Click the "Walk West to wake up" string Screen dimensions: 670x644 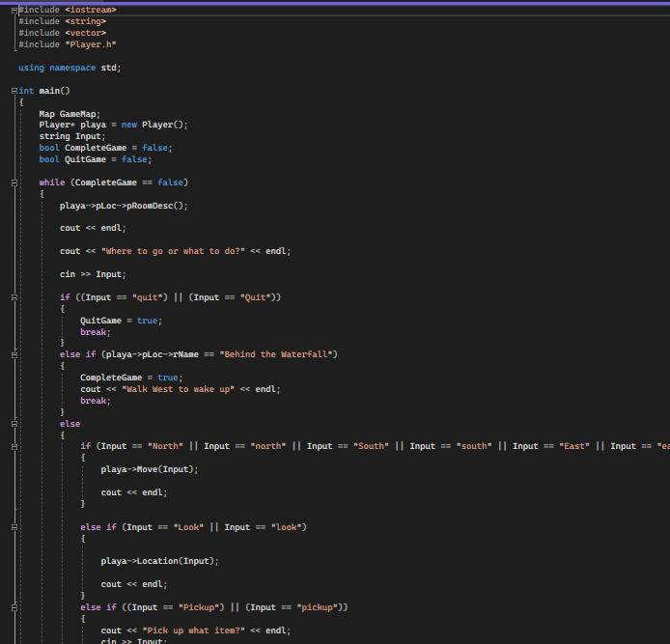[179, 389]
